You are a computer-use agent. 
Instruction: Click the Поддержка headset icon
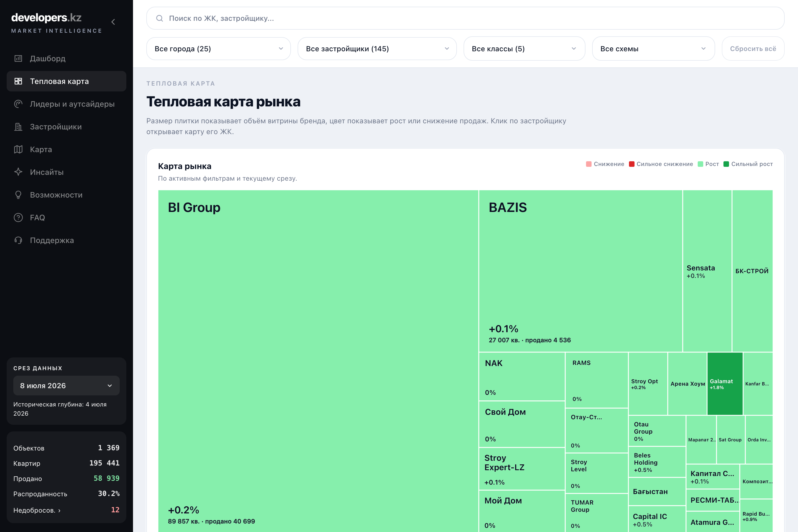coord(18,240)
